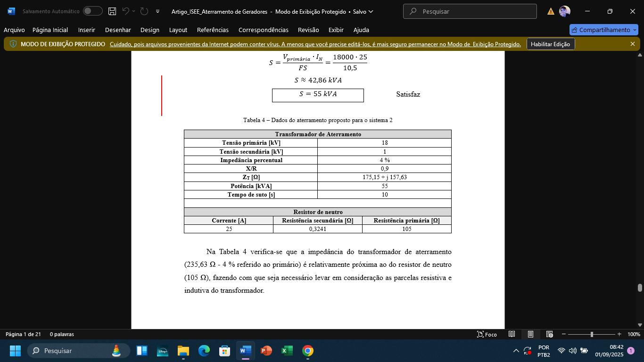
Task: Click the vertical scrollbar thumb
Action: [640, 288]
